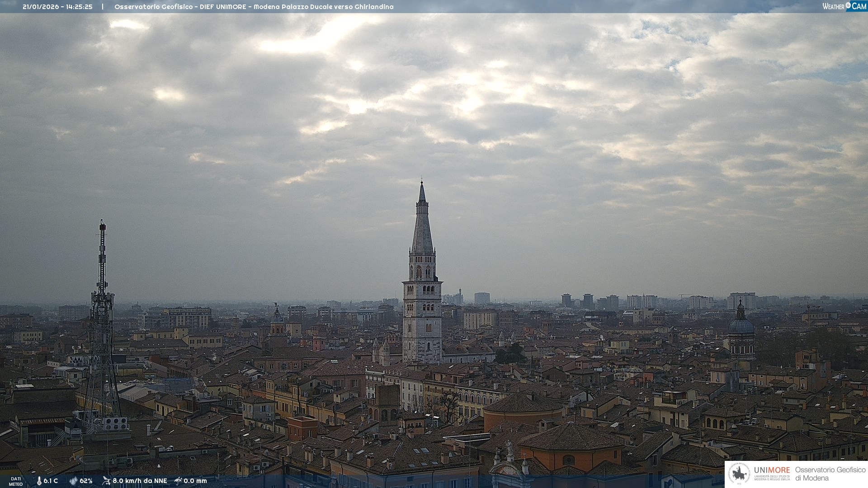Select the DATI METEO label

coord(16,481)
